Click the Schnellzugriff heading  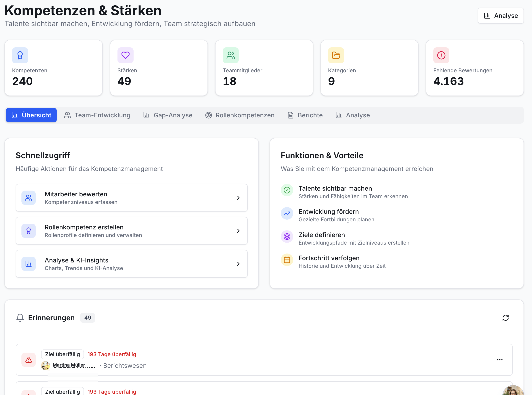pos(43,156)
